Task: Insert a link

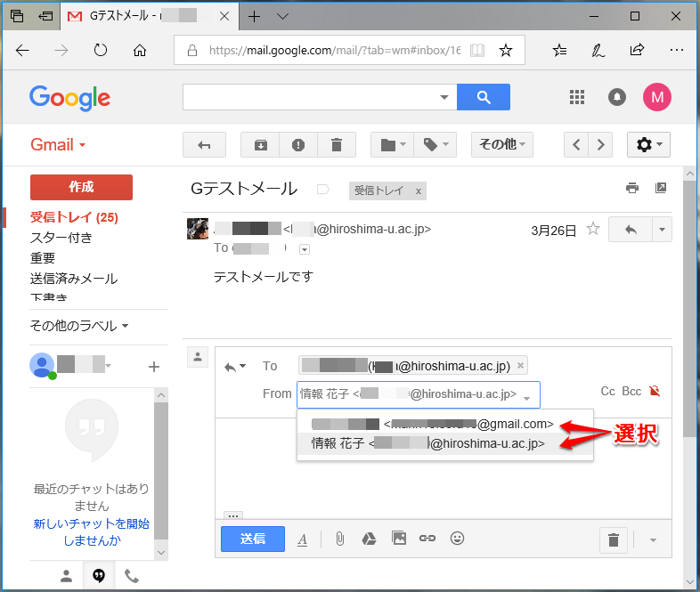Action: click(427, 539)
